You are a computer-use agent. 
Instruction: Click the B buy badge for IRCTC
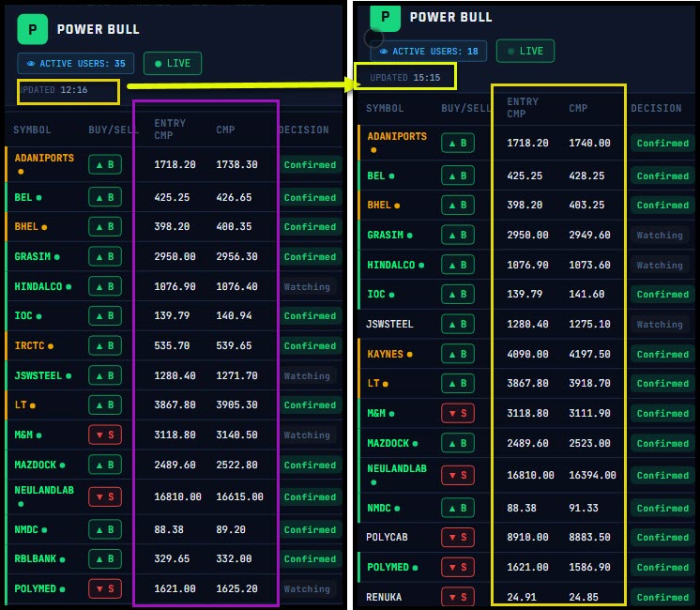coord(105,345)
